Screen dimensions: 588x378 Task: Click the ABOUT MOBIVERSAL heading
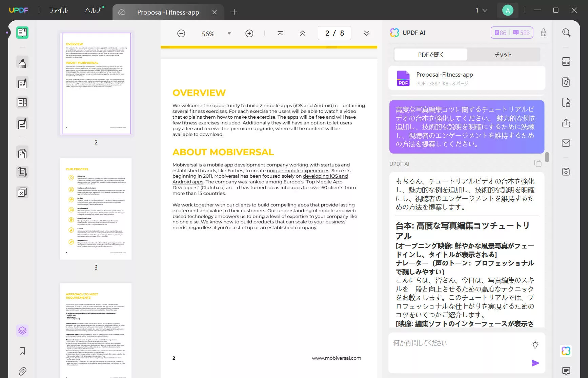pos(223,152)
